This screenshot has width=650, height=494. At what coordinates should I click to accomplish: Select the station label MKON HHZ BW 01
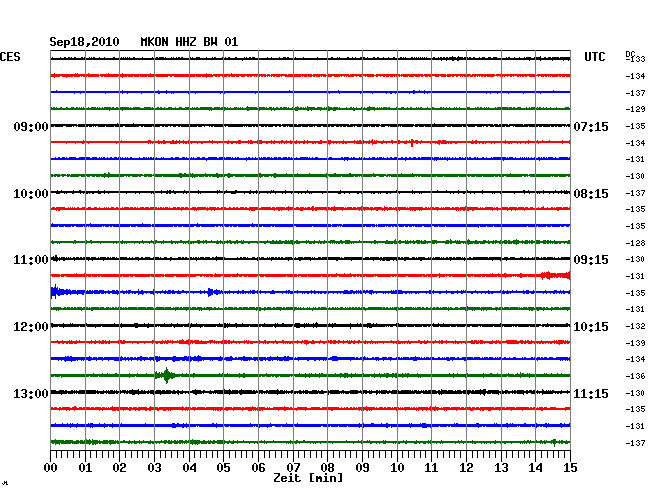tap(189, 42)
